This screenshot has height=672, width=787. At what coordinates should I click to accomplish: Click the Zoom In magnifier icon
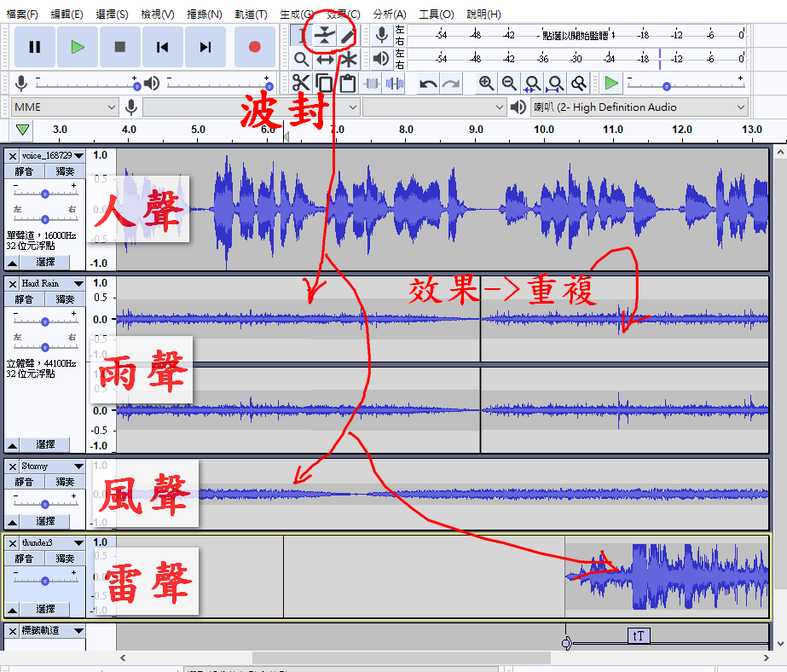[x=486, y=83]
